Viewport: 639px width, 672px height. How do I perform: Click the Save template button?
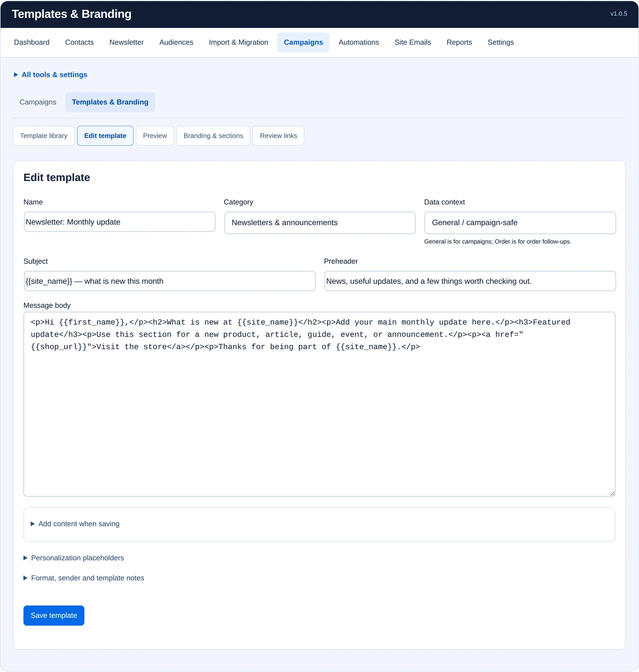(x=54, y=615)
